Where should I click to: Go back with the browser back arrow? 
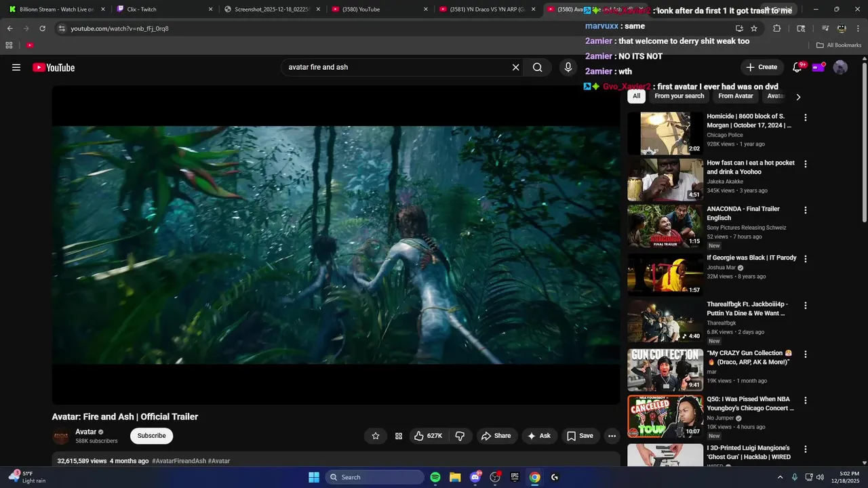(9, 28)
